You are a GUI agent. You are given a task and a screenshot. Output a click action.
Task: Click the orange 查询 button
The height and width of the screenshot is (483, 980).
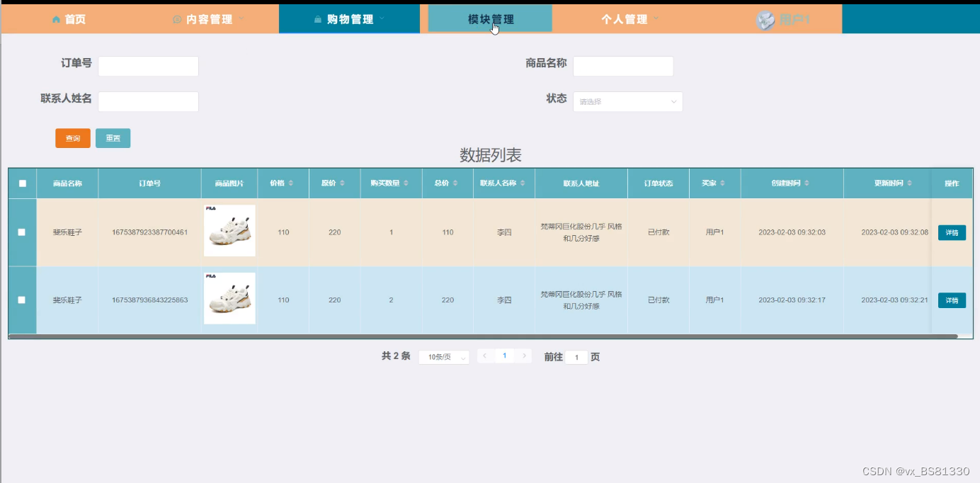[x=73, y=138]
